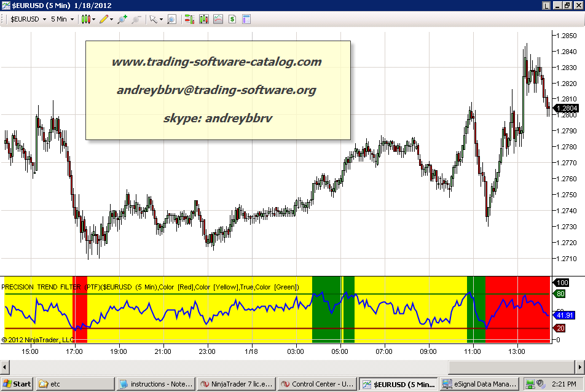This screenshot has width=585, height=392.
Task: Click the zoom in magnifier icon
Action: 122,19
